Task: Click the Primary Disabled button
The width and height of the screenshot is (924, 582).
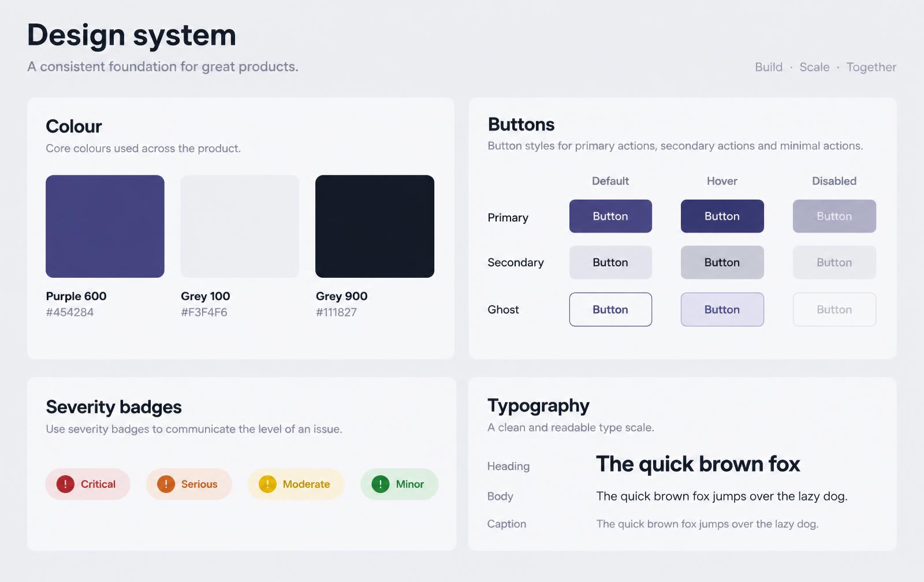Action: [x=834, y=216]
